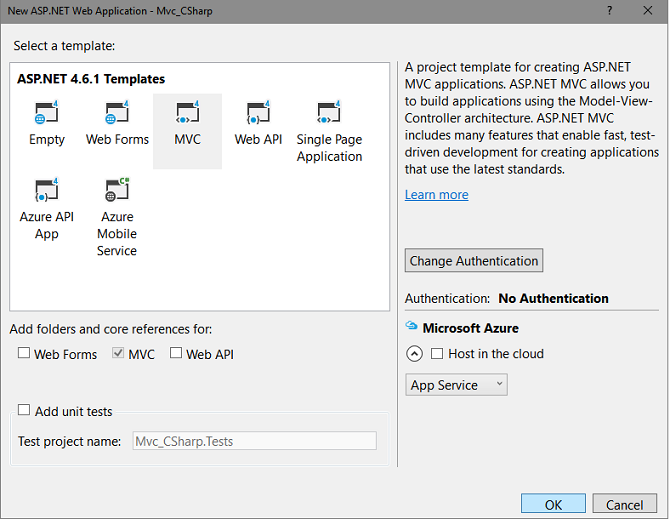
Task: Collapse the Microsoft Azure section chevron
Action: [414, 354]
